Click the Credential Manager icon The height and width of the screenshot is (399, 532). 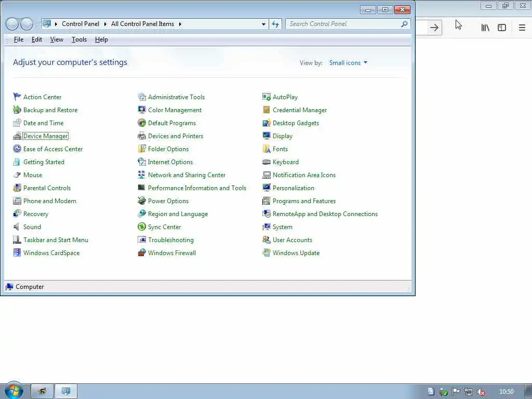pyautogui.click(x=267, y=110)
